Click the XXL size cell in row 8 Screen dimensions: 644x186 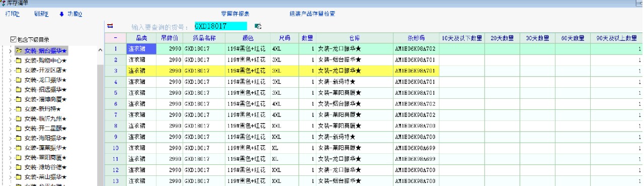pyautogui.click(x=285, y=126)
